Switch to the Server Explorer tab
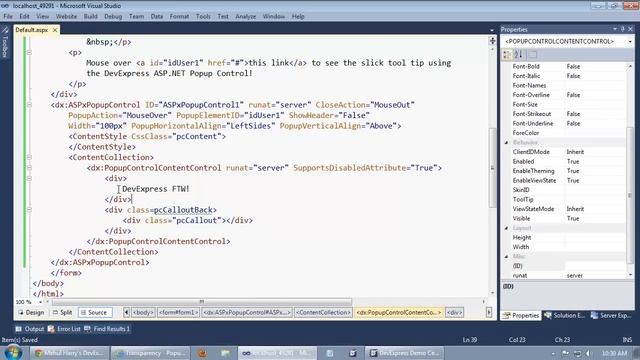640x360 pixels. [x=611, y=316]
